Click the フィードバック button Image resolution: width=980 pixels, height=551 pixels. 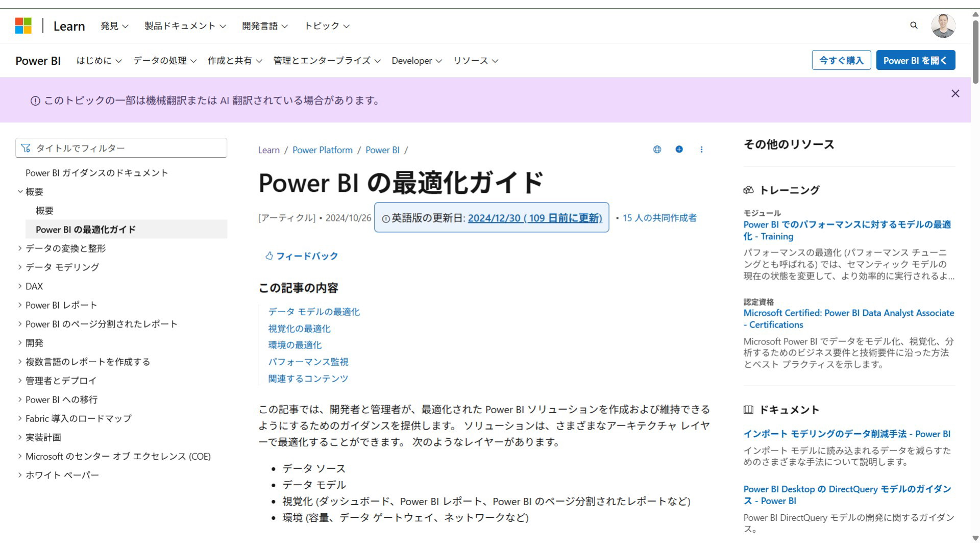pyautogui.click(x=301, y=256)
